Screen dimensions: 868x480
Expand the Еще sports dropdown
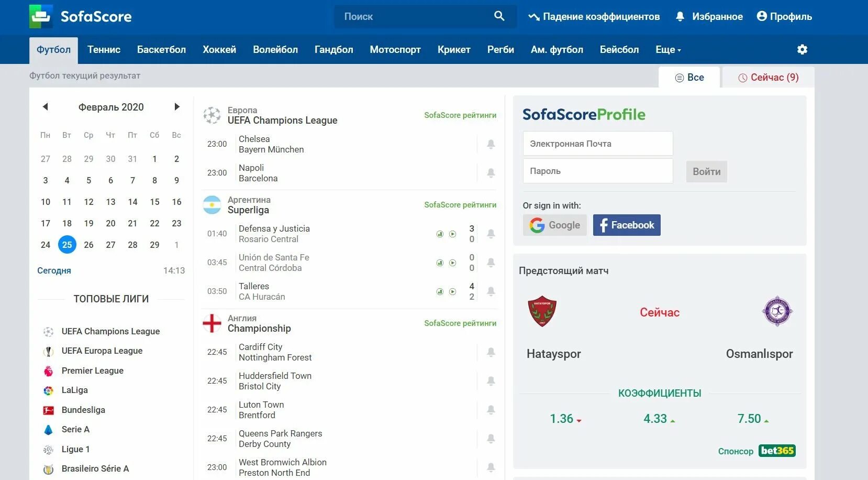pyautogui.click(x=668, y=50)
